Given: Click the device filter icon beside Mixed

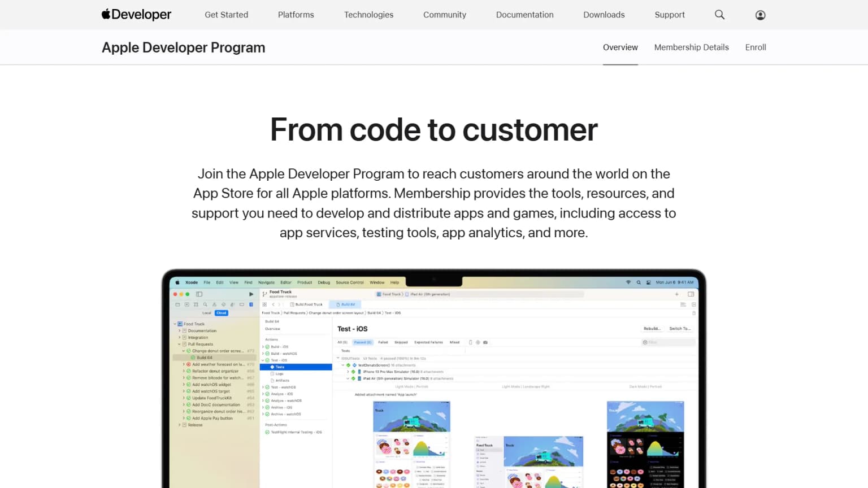Looking at the screenshot, I should coord(470,342).
